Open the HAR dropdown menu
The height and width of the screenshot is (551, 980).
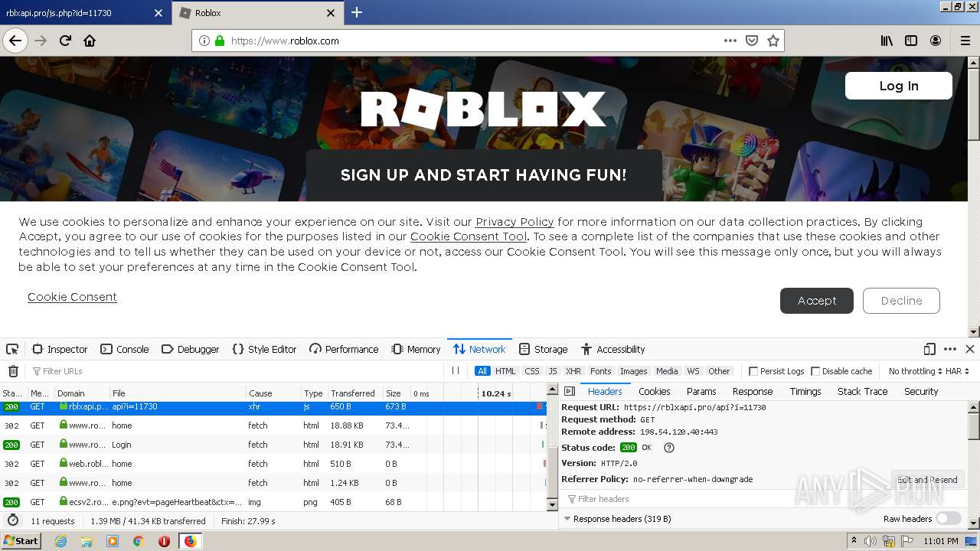[958, 371]
